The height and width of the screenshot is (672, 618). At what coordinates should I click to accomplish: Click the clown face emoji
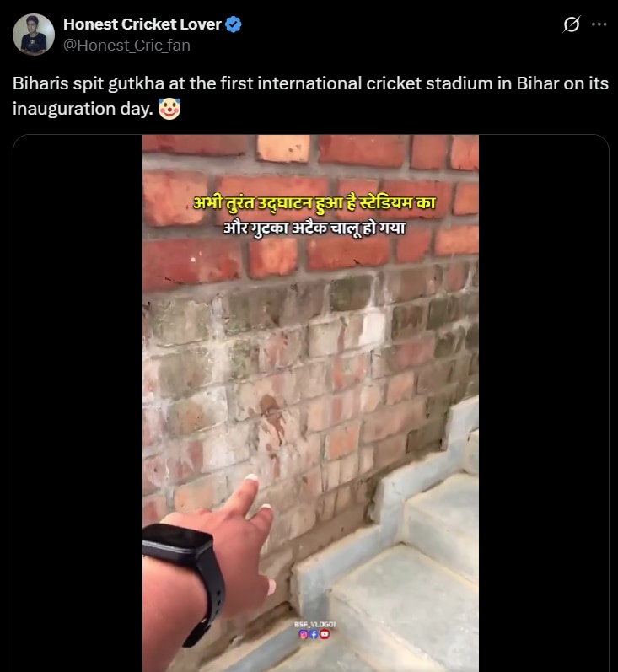tap(169, 109)
